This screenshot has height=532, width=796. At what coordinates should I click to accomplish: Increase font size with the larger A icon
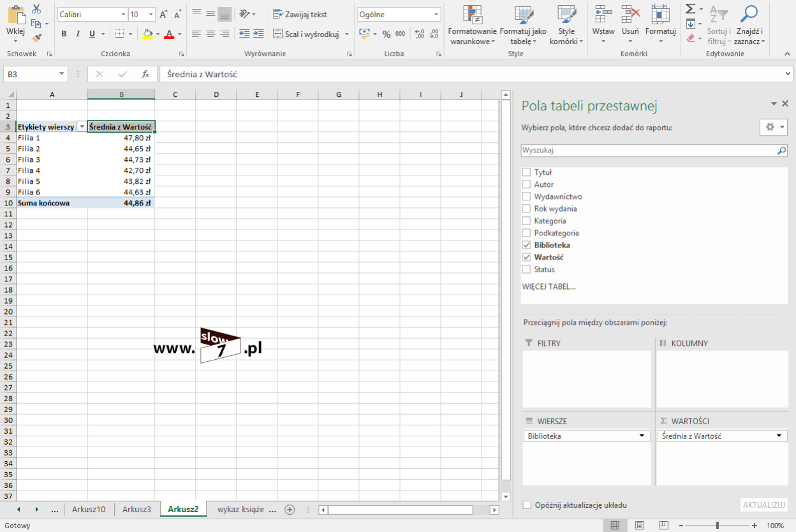(164, 14)
